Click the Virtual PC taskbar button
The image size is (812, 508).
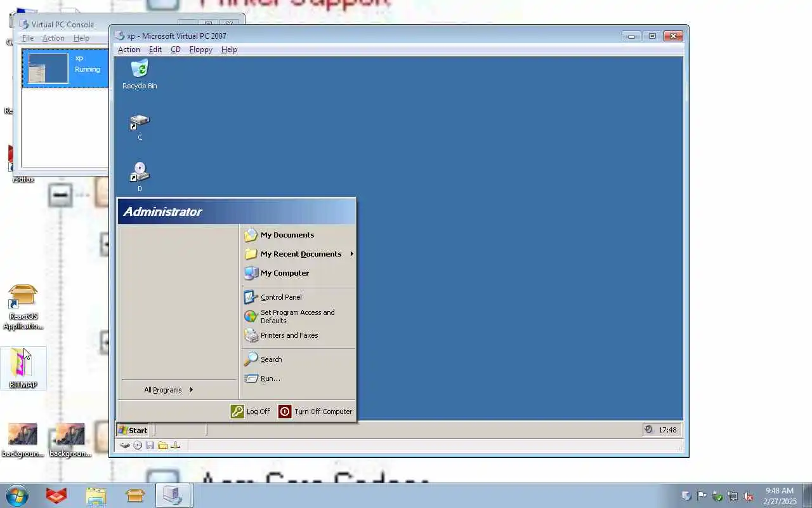pos(173,495)
